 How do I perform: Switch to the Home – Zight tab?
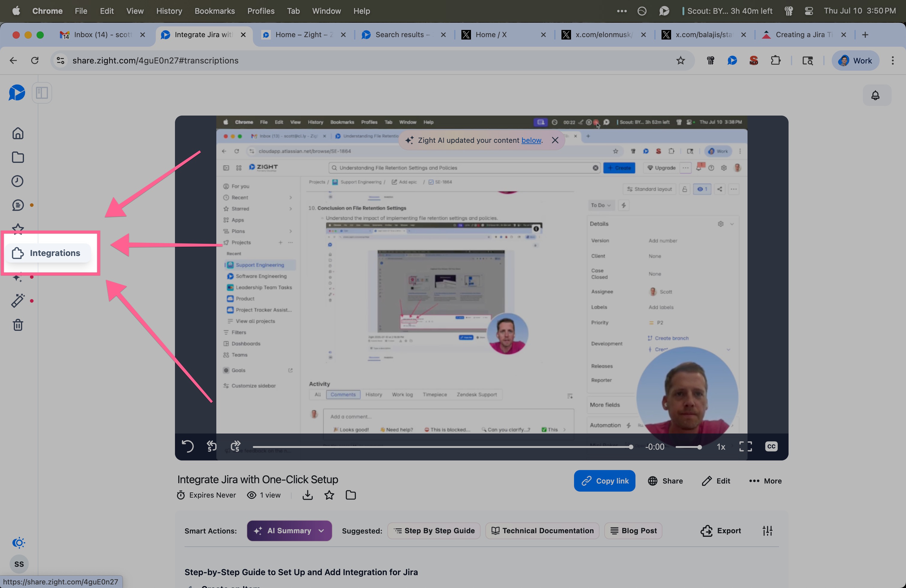click(303, 35)
